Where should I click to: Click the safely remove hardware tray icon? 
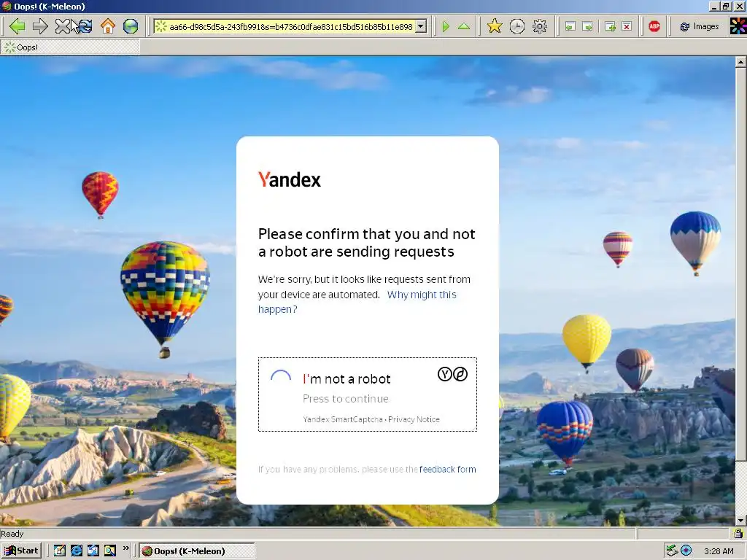[x=672, y=551]
